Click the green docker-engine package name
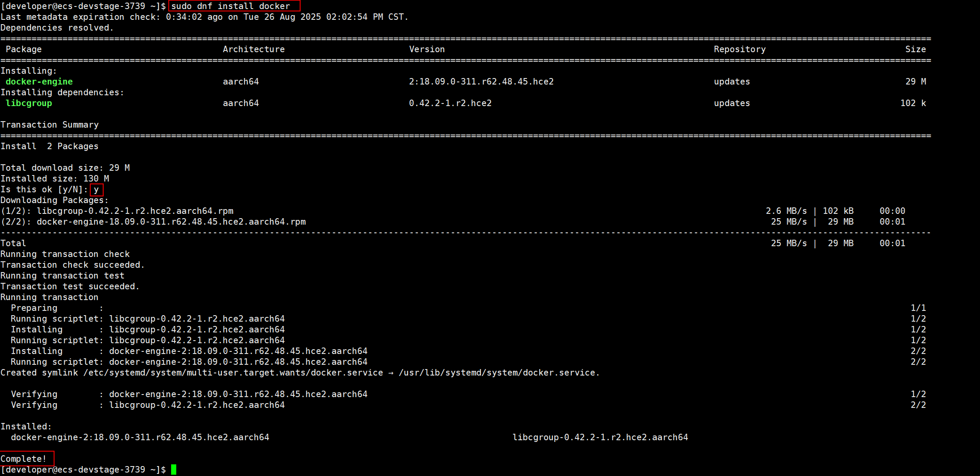The width and height of the screenshot is (980, 476). pos(39,81)
